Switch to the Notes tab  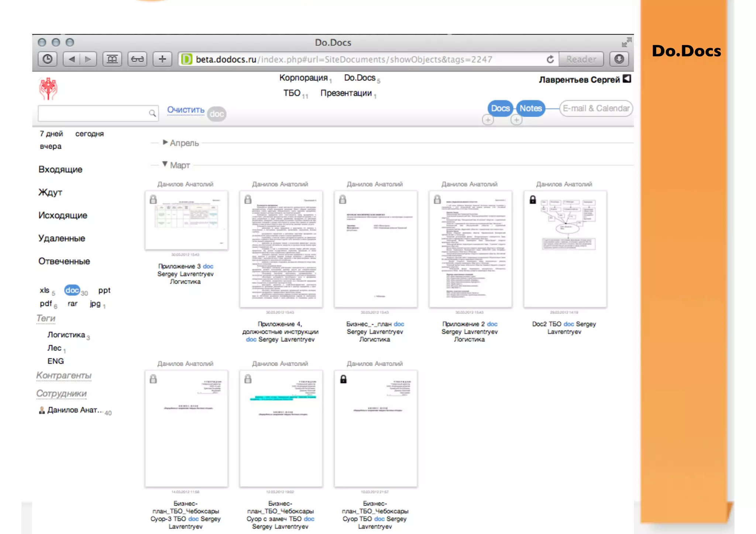530,108
